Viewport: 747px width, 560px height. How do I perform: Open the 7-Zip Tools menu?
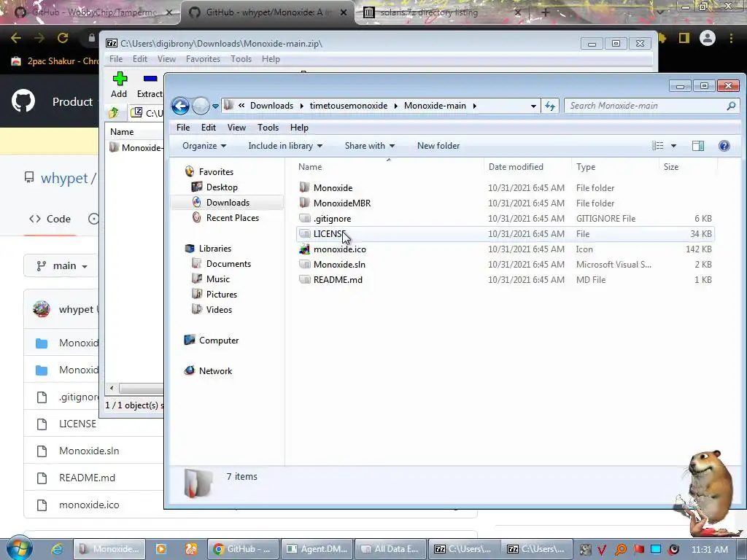point(241,59)
